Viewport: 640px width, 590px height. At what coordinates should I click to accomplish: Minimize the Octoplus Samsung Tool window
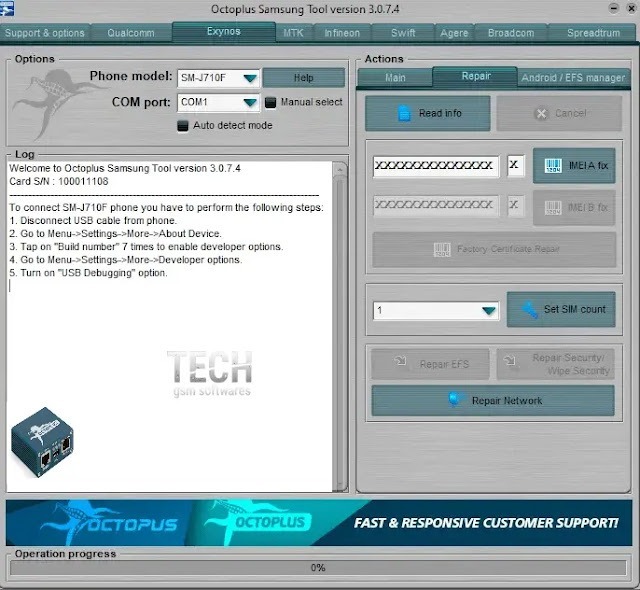(613, 8)
